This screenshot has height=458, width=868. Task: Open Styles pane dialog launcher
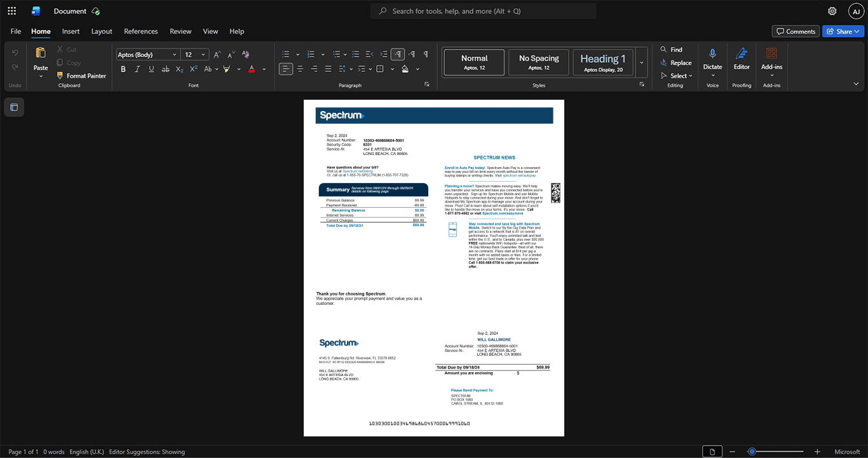[642, 84]
